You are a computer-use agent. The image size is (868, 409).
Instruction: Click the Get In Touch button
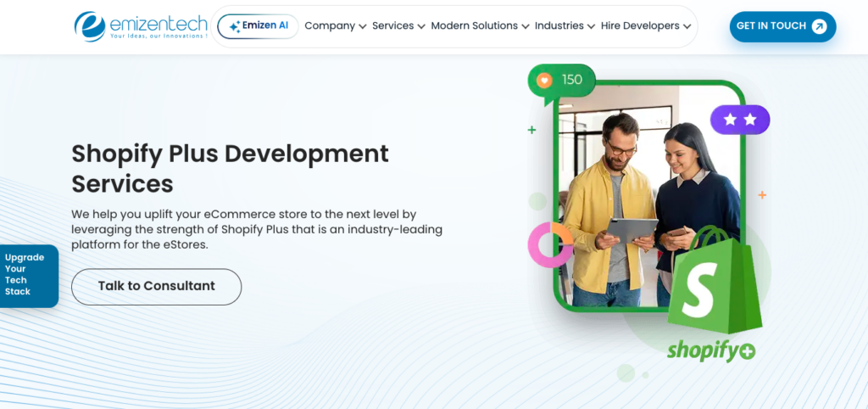782,26
